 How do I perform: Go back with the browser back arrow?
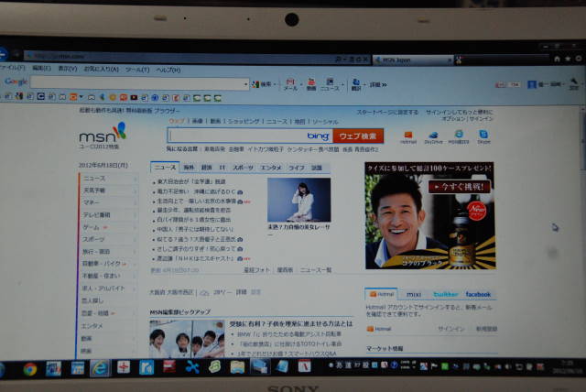(x=2, y=54)
